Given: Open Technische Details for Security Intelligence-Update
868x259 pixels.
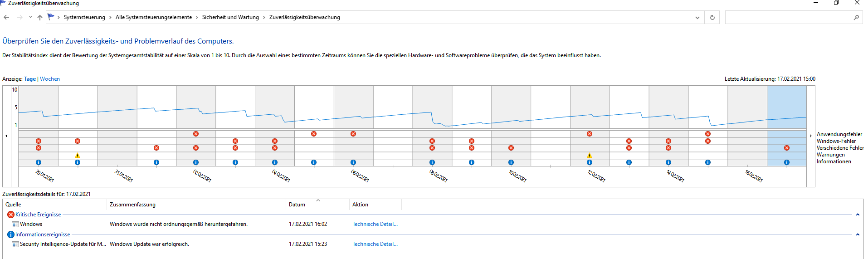Looking at the screenshot, I should pos(375,244).
